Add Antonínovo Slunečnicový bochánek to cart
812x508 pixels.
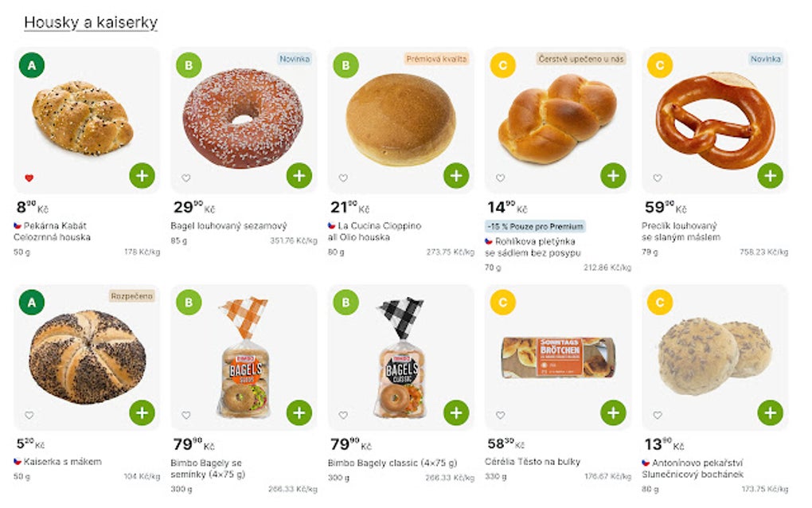770,412
